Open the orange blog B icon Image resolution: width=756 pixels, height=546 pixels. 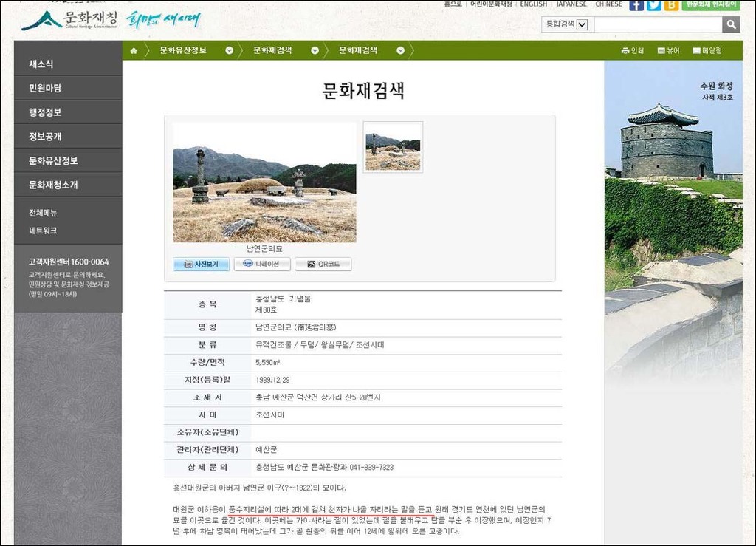tap(671, 5)
